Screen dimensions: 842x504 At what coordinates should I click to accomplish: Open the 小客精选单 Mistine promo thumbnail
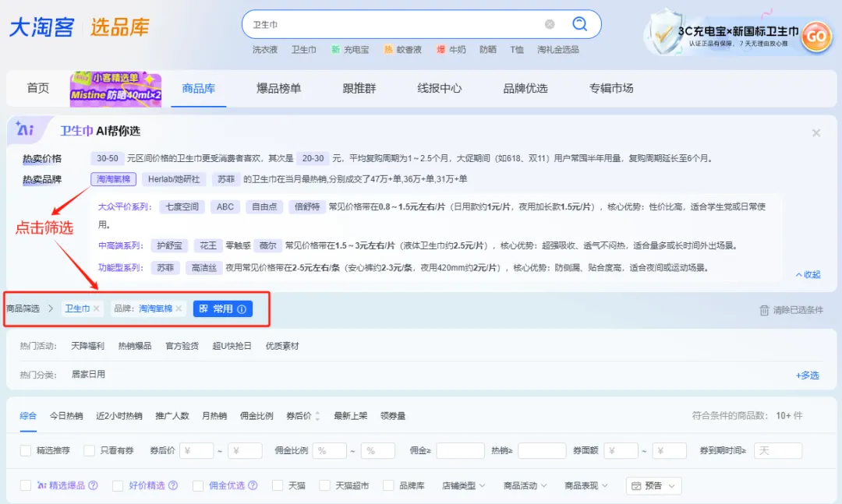tap(115, 89)
